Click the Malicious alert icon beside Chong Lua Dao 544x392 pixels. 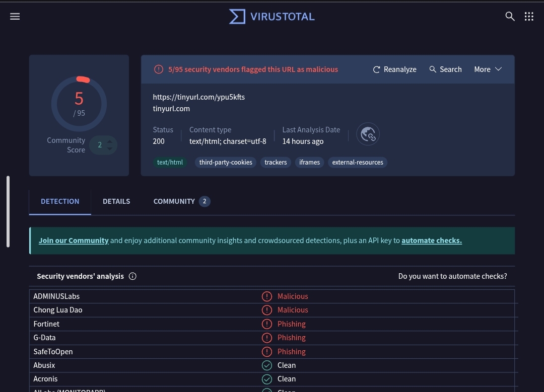(267, 310)
